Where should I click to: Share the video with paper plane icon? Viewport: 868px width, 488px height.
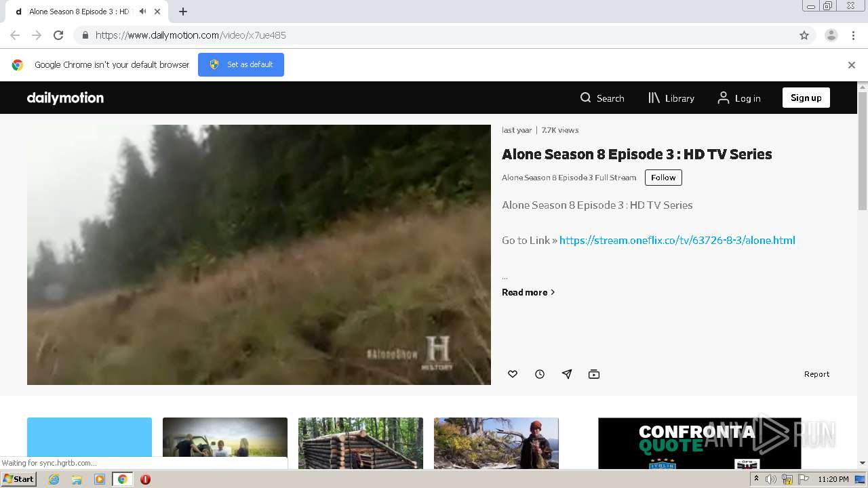[567, 374]
